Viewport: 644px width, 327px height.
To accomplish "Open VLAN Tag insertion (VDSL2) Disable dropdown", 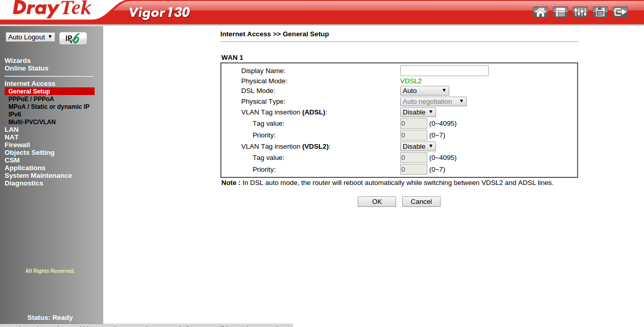I will 418,146.
